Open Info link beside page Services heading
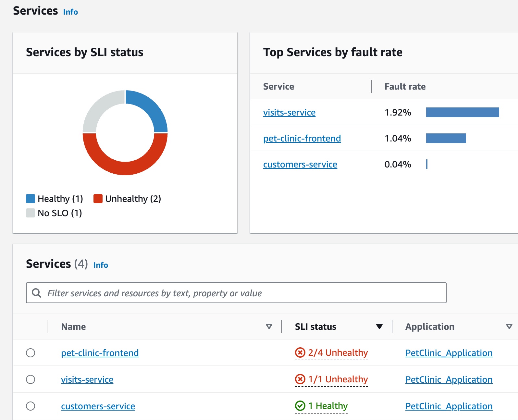Image resolution: width=518 pixels, height=420 pixels. point(70,12)
